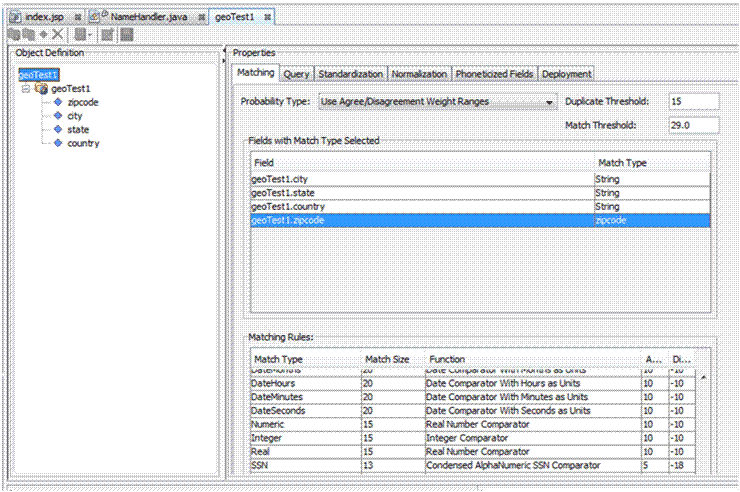Select the Numeric matching rule row

(473, 425)
